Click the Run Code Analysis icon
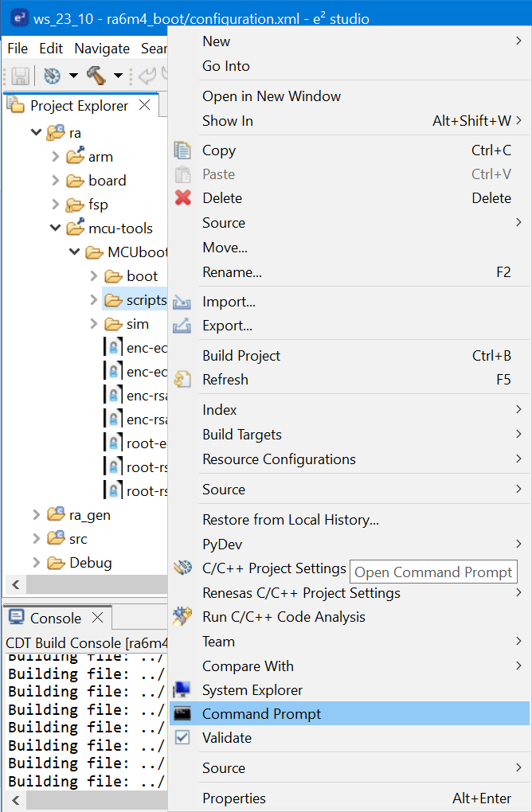This screenshot has height=812, width=532. point(182,617)
